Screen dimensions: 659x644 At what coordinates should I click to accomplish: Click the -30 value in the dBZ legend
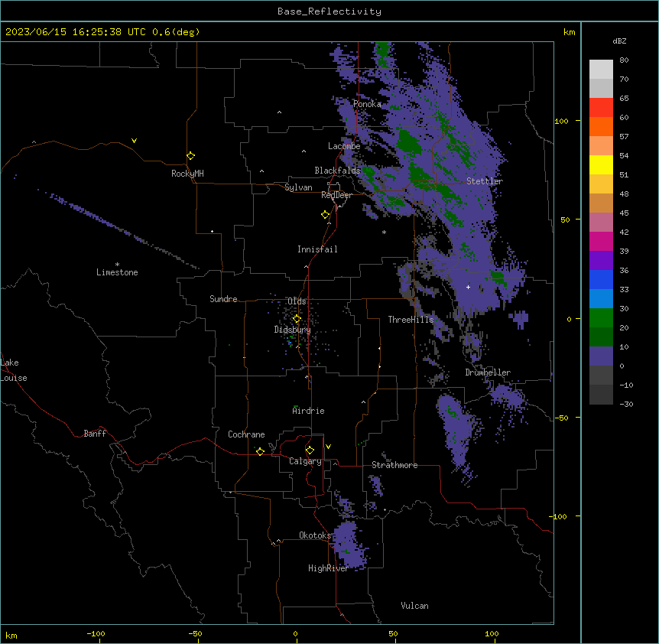click(626, 405)
